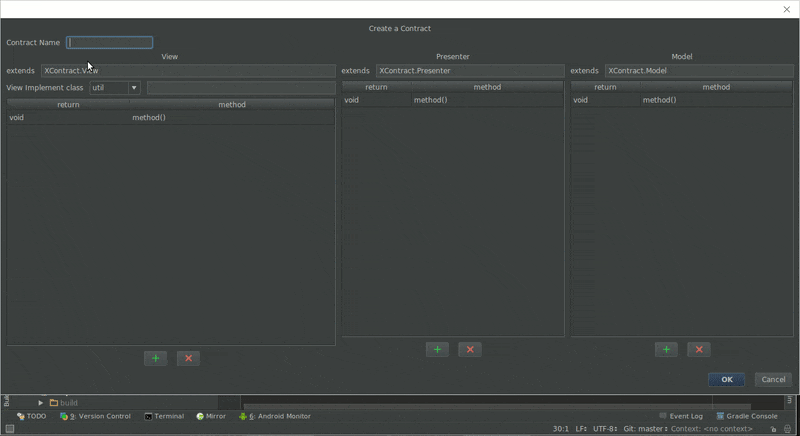The image size is (800, 436).
Task: Edit the Presenter extends field
Action: 470,70
